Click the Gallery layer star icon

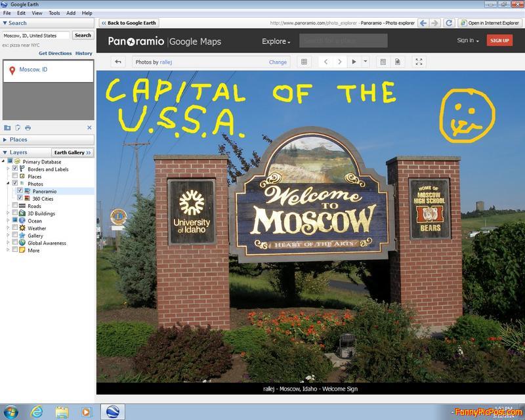22,235
